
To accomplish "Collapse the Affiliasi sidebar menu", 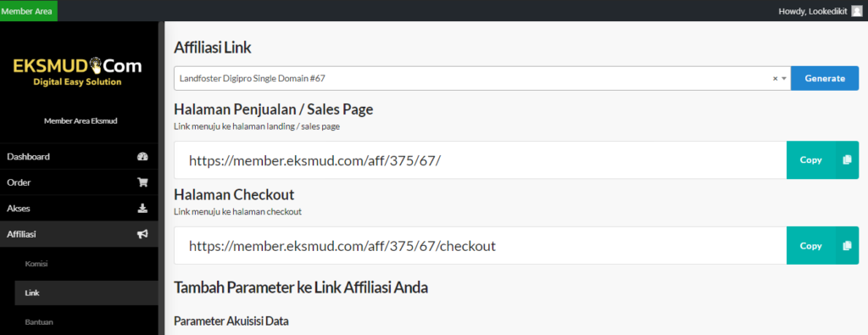I will click(79, 234).
